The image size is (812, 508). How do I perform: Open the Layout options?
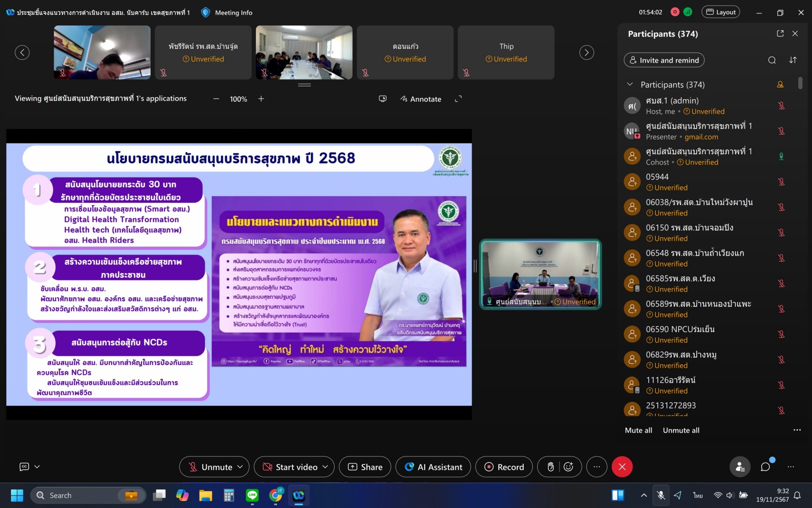(x=721, y=12)
